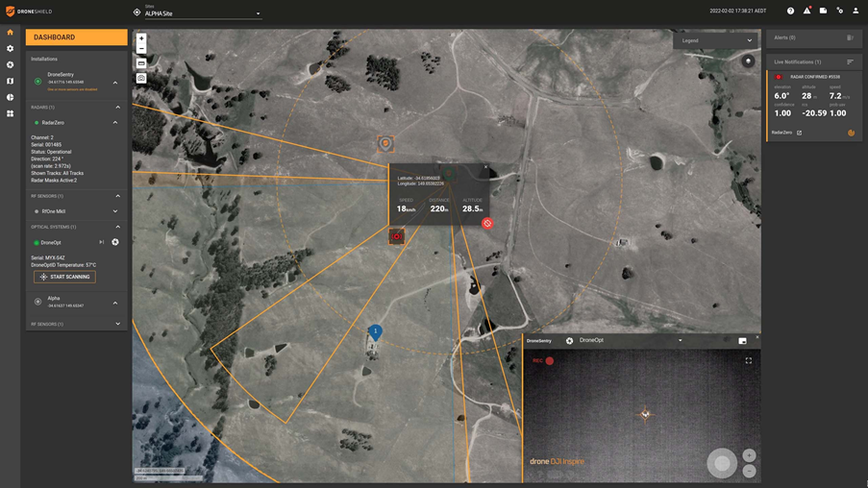Zoom out camera with minus control
The width and height of the screenshot is (868, 488).
coord(749,471)
